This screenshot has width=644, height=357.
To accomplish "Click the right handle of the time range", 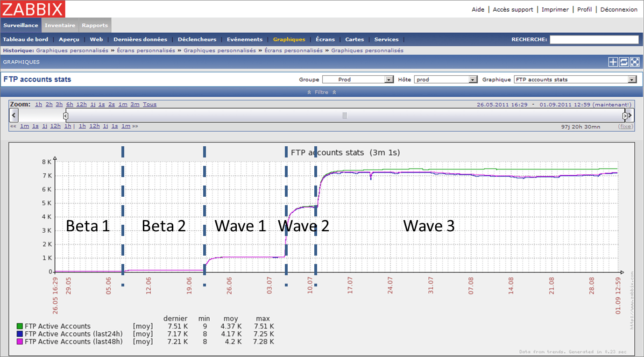I will pos(624,115).
